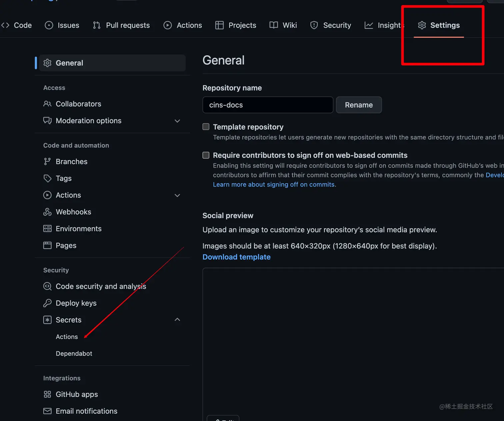Viewport: 504px width, 421px height.
Task: Select Deploy keys in sidebar
Action: tap(76, 303)
